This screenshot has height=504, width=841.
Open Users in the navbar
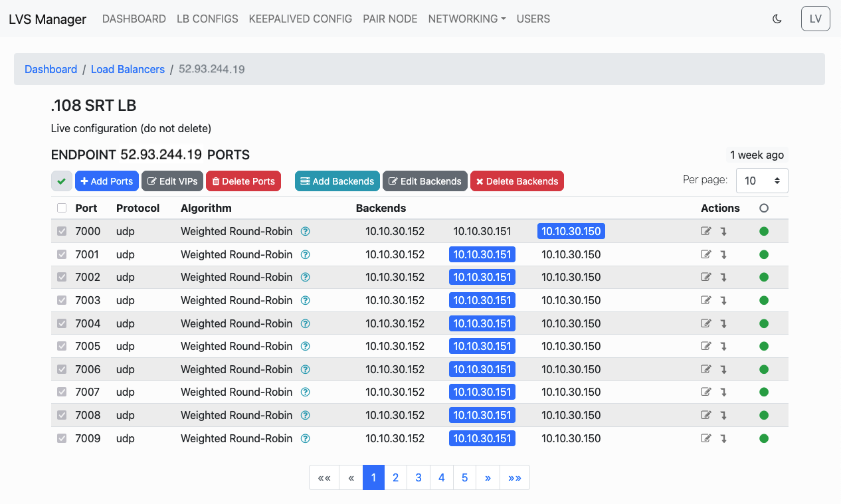(533, 19)
